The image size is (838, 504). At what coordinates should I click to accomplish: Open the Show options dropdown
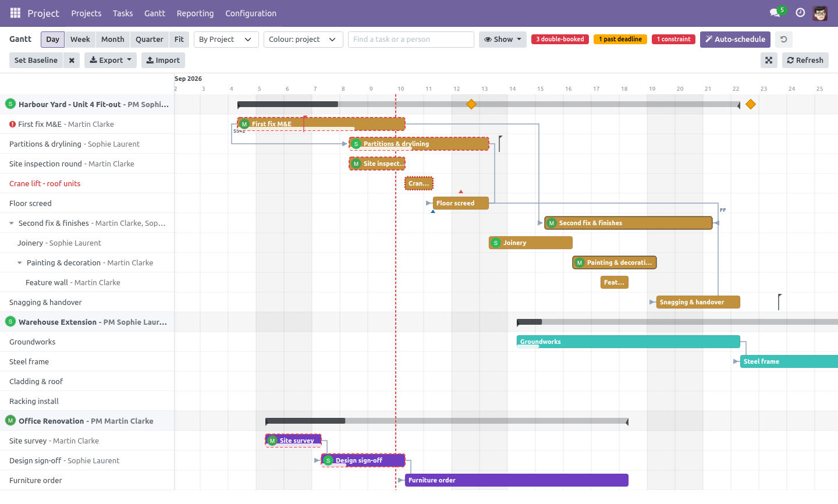[x=503, y=40]
